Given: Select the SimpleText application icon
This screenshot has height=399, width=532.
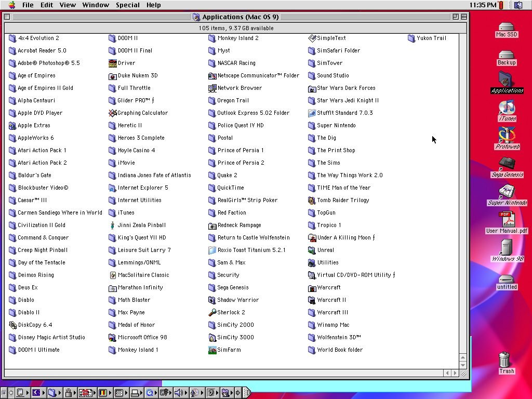Looking at the screenshot, I should tap(312, 38).
